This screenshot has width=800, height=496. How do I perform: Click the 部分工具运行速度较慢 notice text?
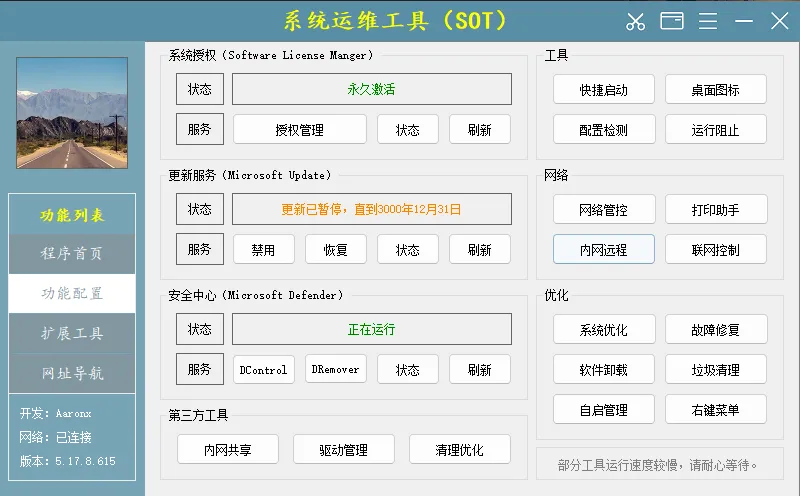(x=657, y=465)
